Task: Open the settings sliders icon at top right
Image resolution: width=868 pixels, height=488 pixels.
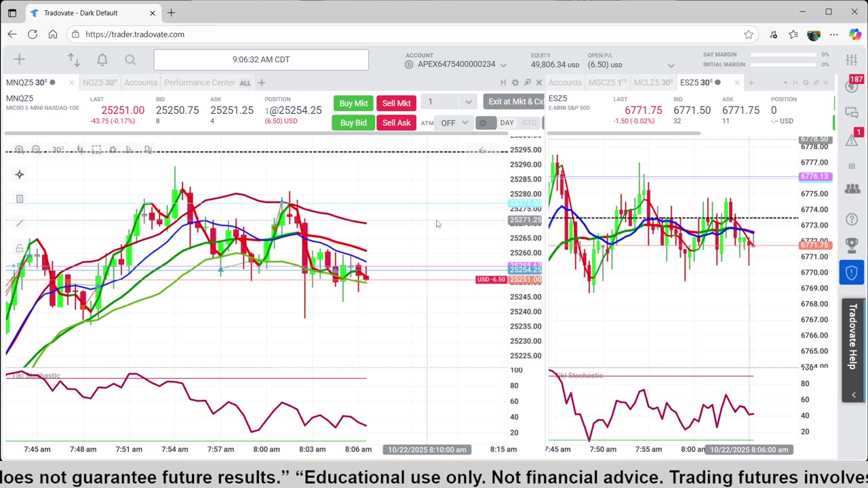Action: (852, 60)
